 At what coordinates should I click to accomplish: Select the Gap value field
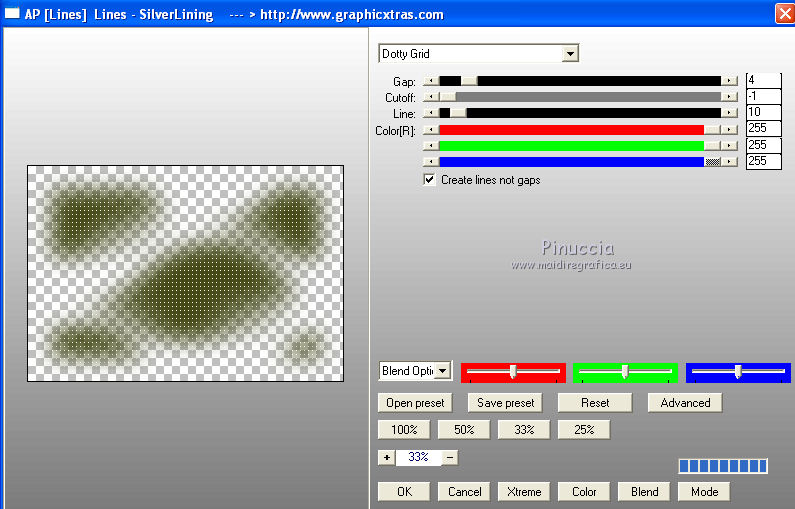coord(764,81)
